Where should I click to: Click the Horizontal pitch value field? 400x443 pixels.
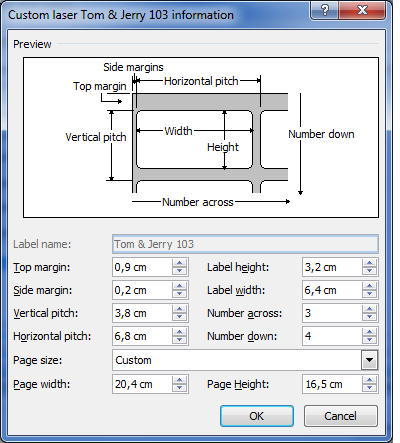click(143, 336)
